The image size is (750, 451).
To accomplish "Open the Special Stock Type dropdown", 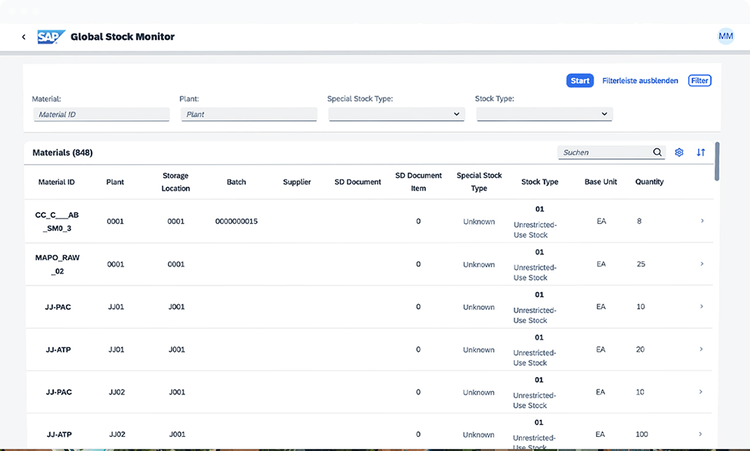I will [x=397, y=114].
